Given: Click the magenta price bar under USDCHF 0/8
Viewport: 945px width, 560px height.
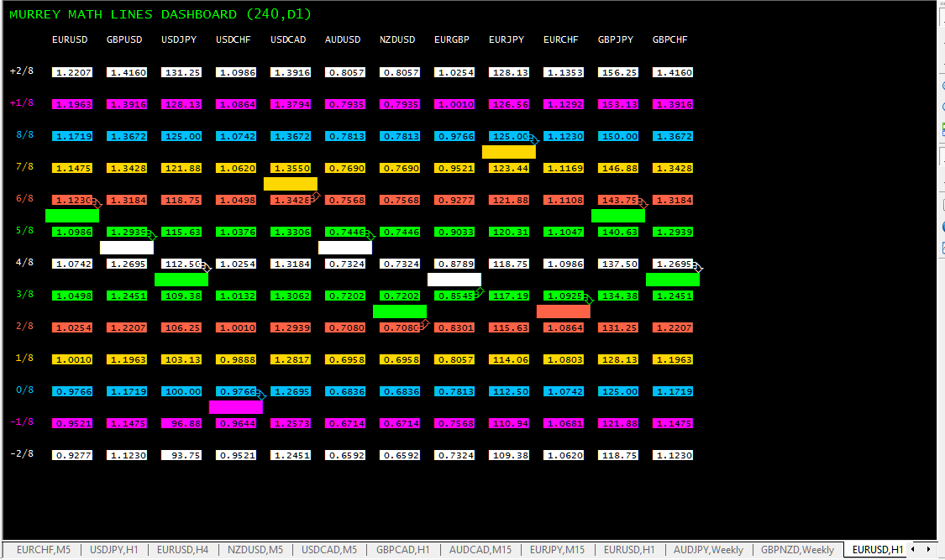Looking at the screenshot, I should click(236, 407).
